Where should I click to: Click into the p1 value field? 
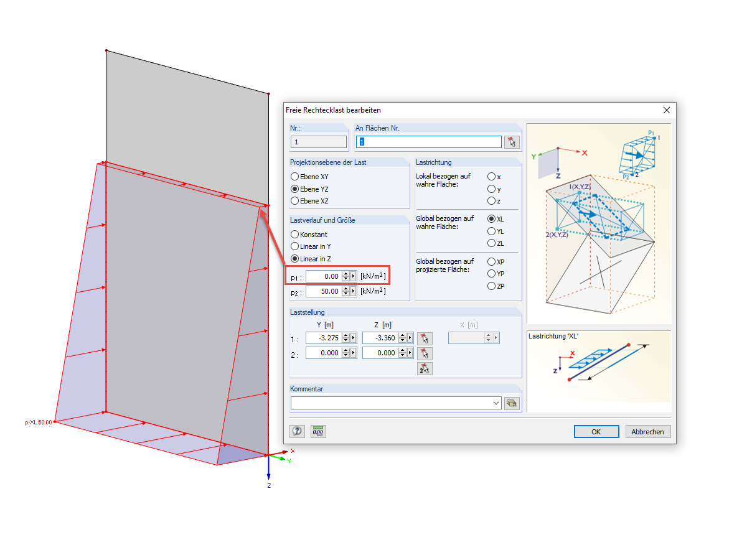(x=324, y=276)
